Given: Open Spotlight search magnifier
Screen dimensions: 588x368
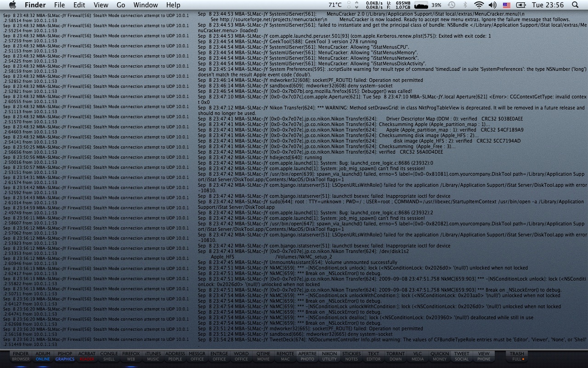Looking at the screenshot, I should (x=576, y=5).
